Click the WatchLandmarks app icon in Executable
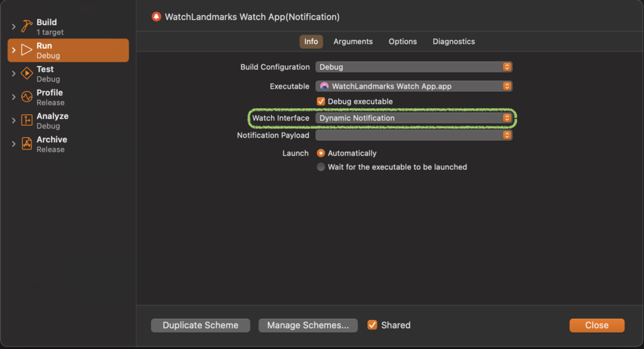This screenshot has width=644, height=349. coord(324,86)
